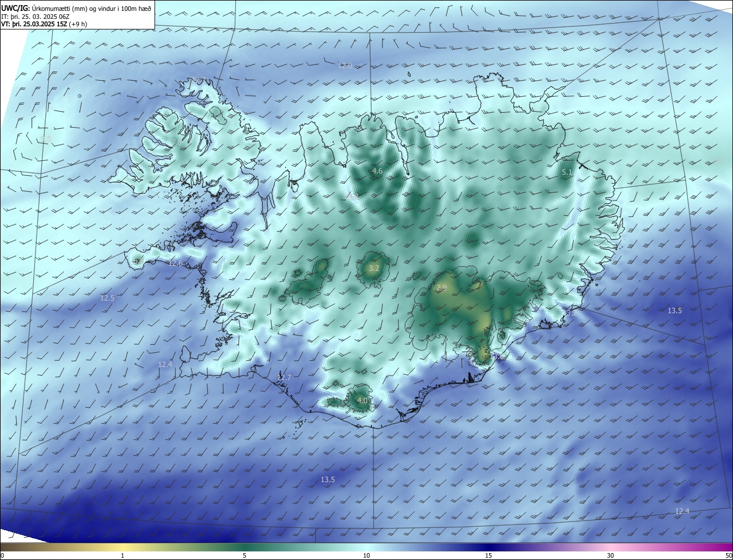Click the 50 tick label on the color scale
733x560 pixels.
click(728, 555)
